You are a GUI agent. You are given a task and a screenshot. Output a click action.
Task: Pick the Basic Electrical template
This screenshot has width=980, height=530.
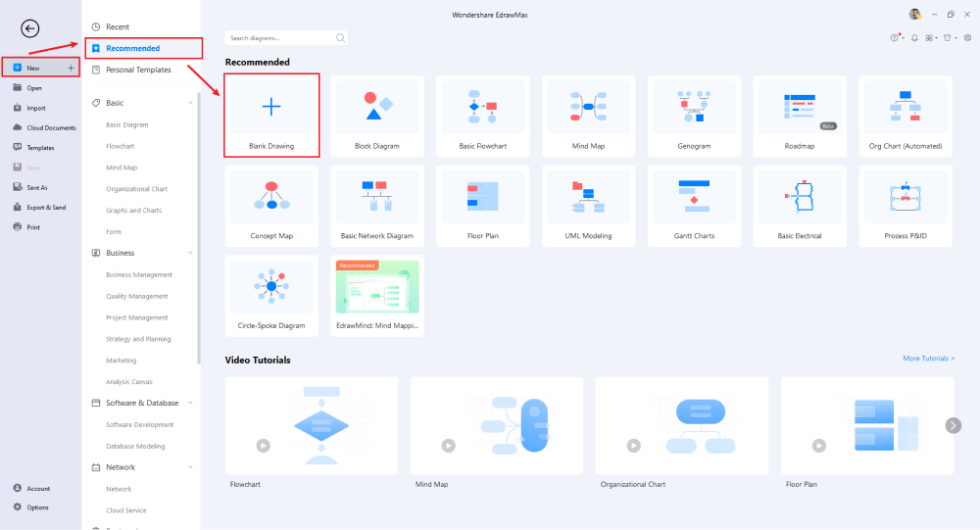[800, 206]
